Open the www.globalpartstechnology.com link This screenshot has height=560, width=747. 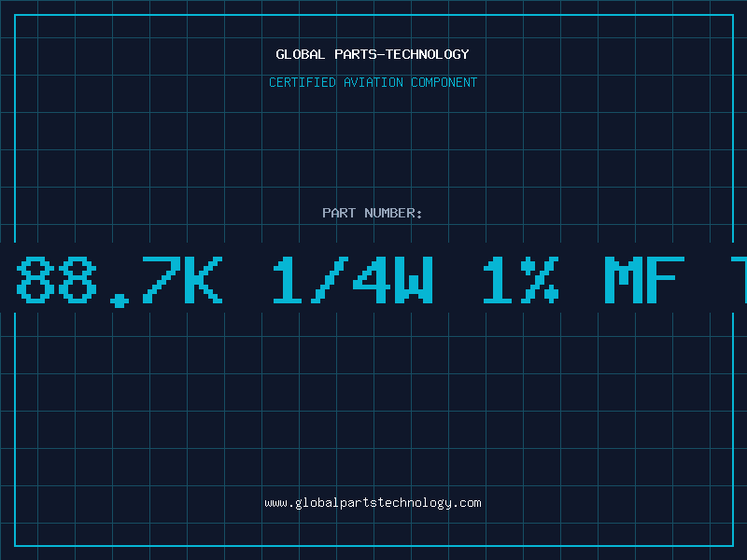click(x=373, y=503)
